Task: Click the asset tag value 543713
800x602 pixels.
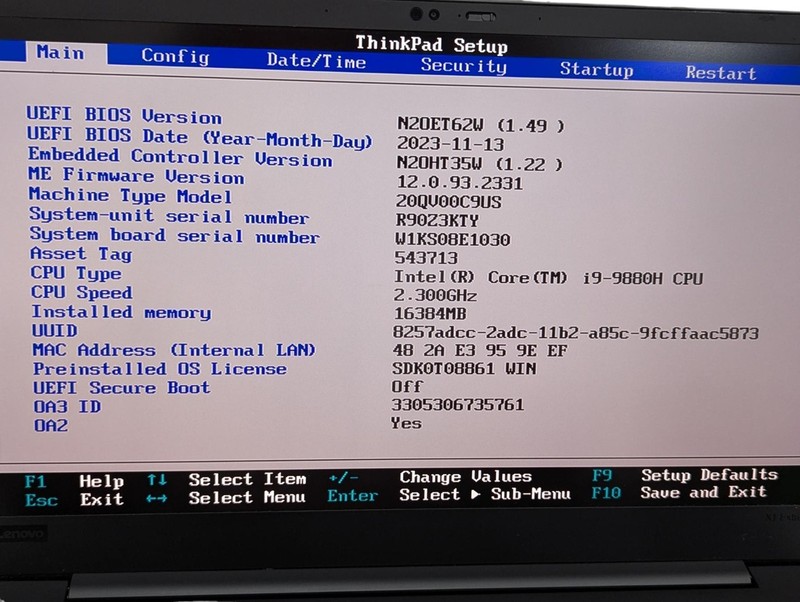Action: click(x=426, y=258)
